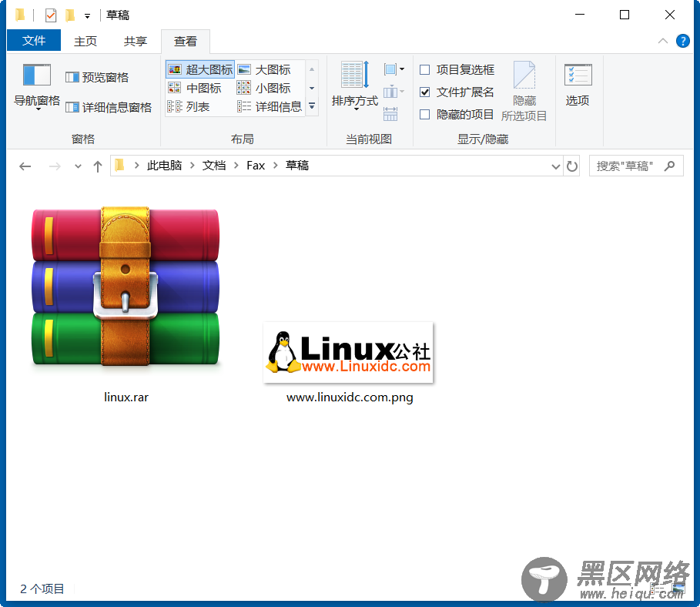Viewport: 700px width, 607px height.
Task: Go up one folder level arrow
Action: (x=97, y=166)
